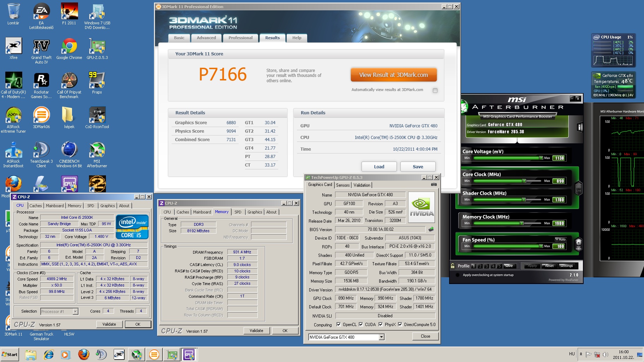Open the 3DMark06 desktop icon

coord(41,117)
